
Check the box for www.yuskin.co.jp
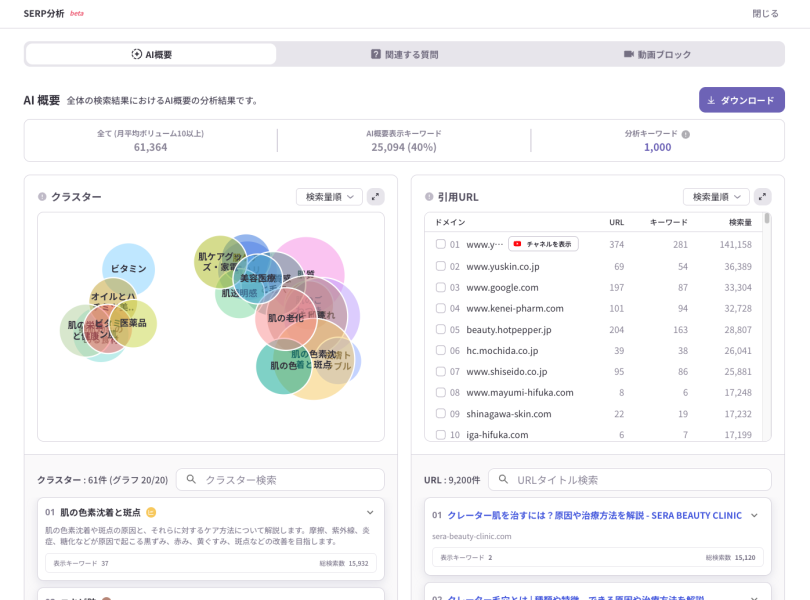point(440,266)
